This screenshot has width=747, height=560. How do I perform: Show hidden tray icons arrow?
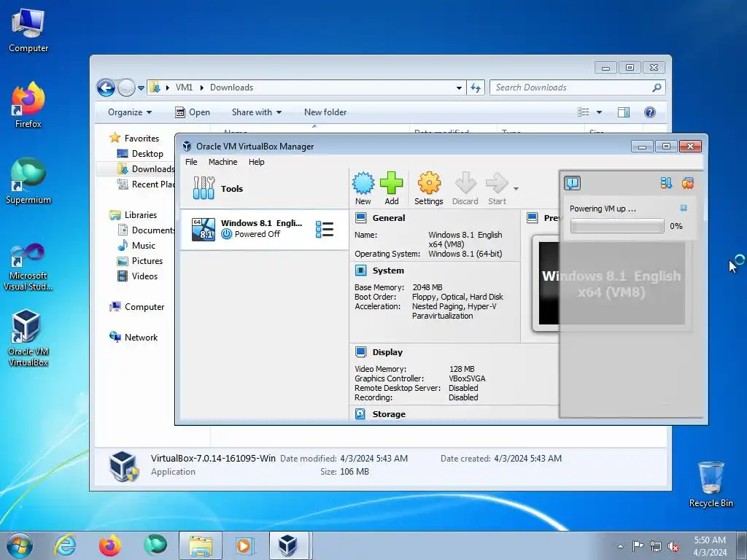pos(620,546)
